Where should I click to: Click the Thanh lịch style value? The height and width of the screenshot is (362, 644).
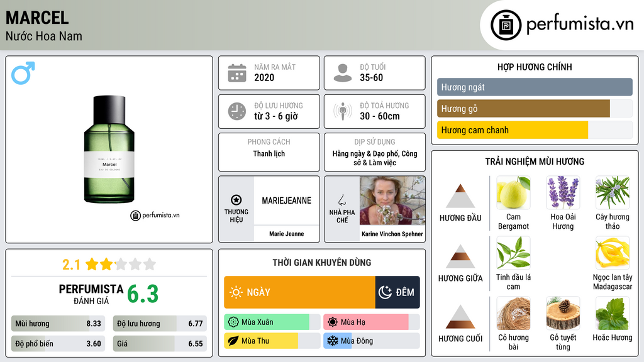click(269, 153)
